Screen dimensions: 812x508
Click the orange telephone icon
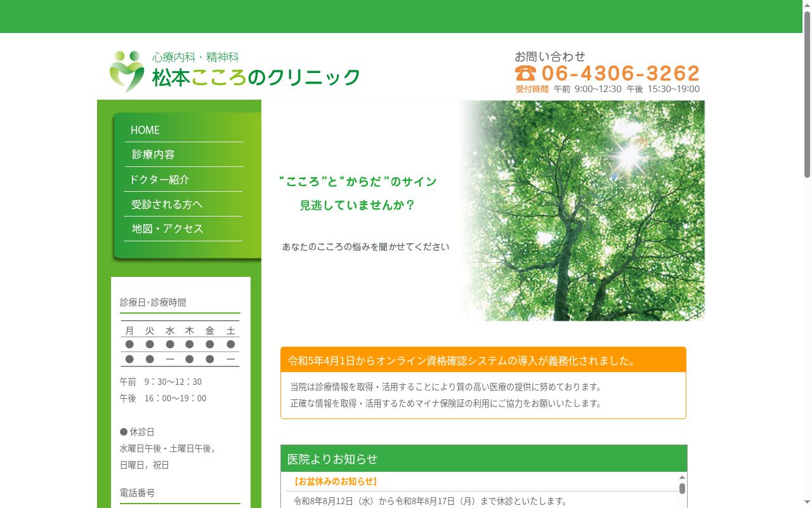(x=525, y=73)
